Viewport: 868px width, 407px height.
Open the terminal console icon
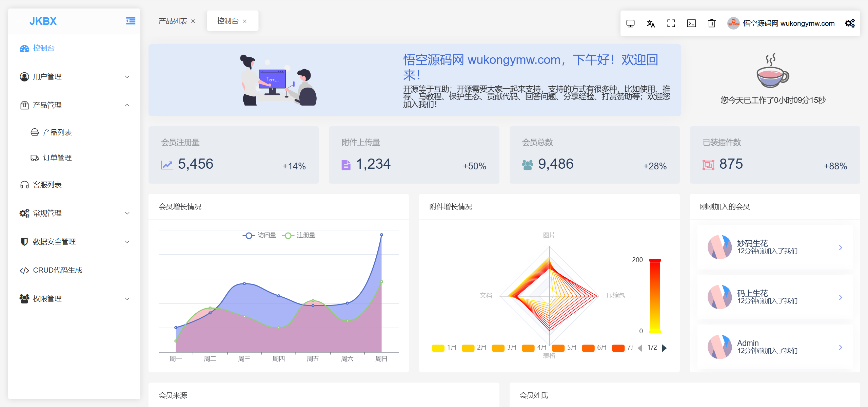click(x=691, y=23)
